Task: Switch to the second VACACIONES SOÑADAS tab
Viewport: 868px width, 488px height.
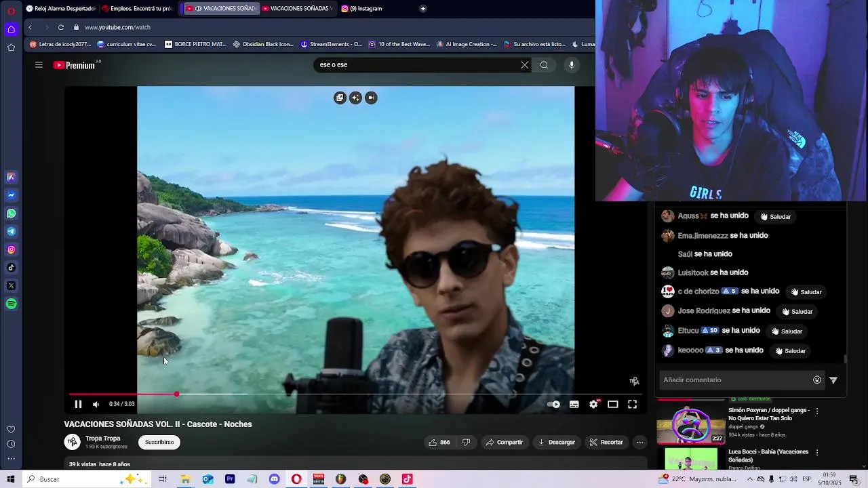Action: pos(298,9)
